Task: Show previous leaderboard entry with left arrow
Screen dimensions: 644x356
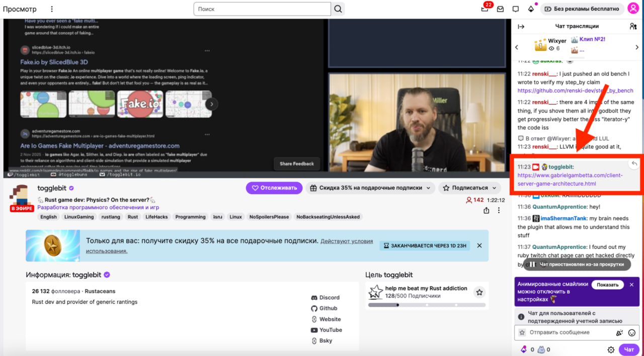Action: click(517, 47)
